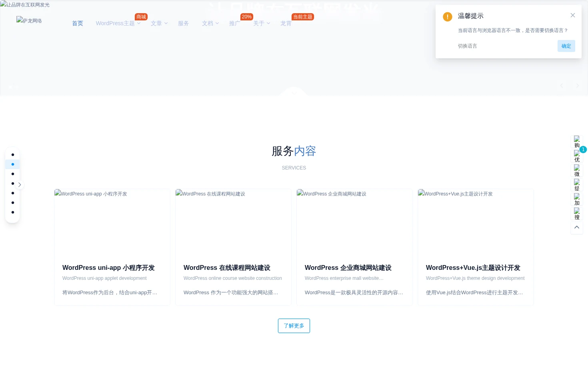The width and height of the screenshot is (588, 369).
Task: Select the seventh section navigation dot
Action: 13,212
